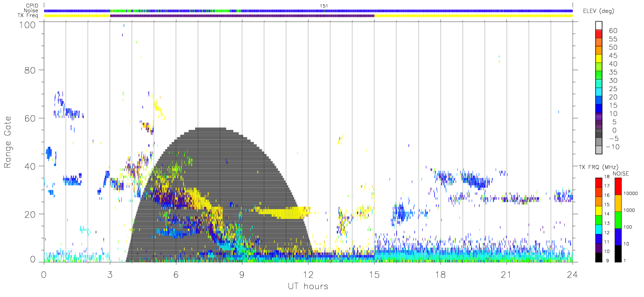This screenshot has height=297, width=644.
Task: Click the 60 tick on Range Gate axis
Action: [x=29, y=118]
